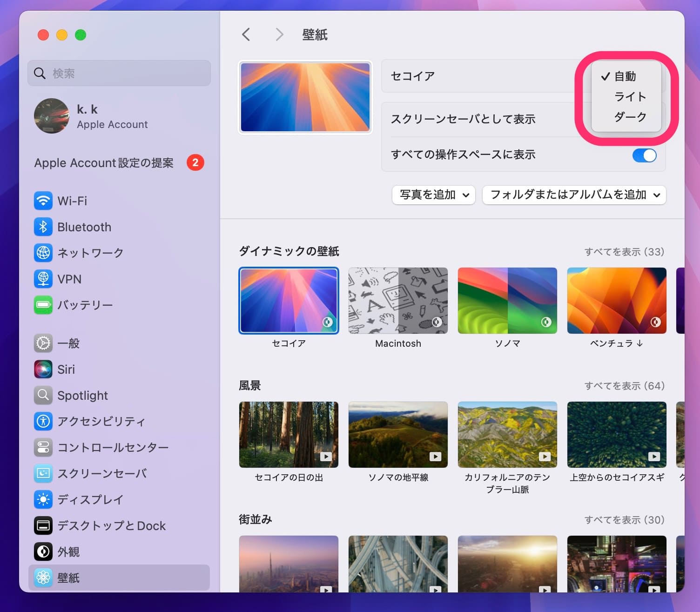Select the highway interchange cityscape thumbnail
This screenshot has width=700, height=612.
pyautogui.click(x=398, y=564)
